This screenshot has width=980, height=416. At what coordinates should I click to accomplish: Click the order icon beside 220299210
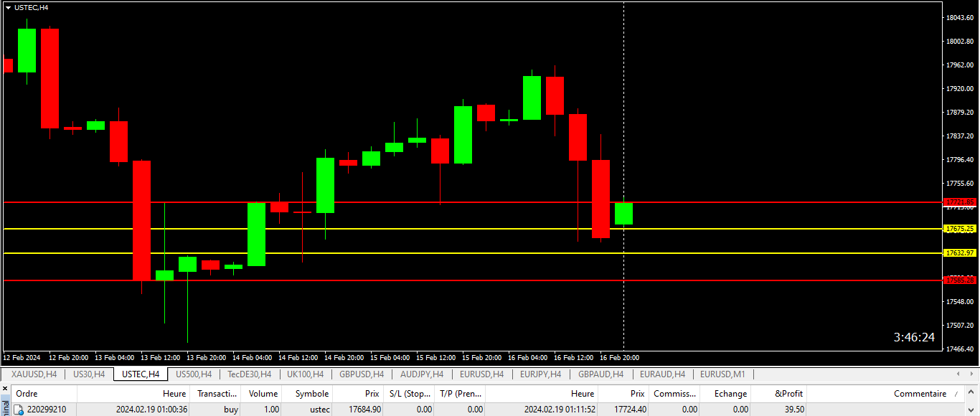(x=19, y=410)
